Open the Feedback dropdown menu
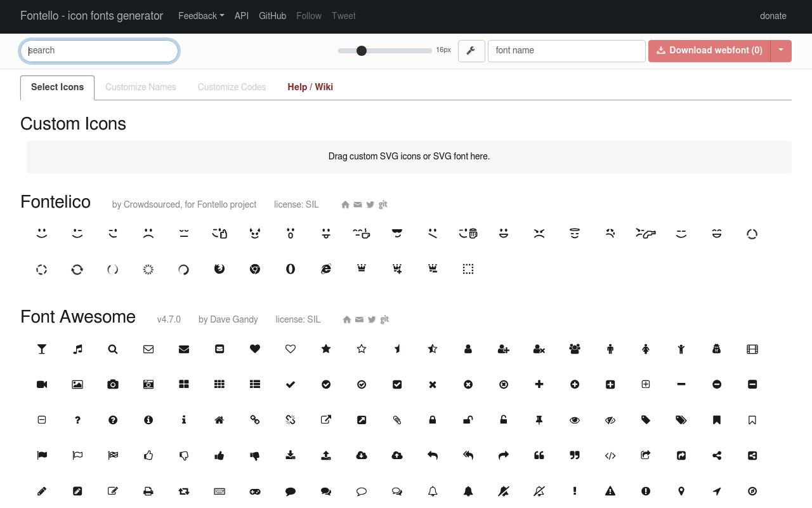The height and width of the screenshot is (508, 812). [x=200, y=16]
